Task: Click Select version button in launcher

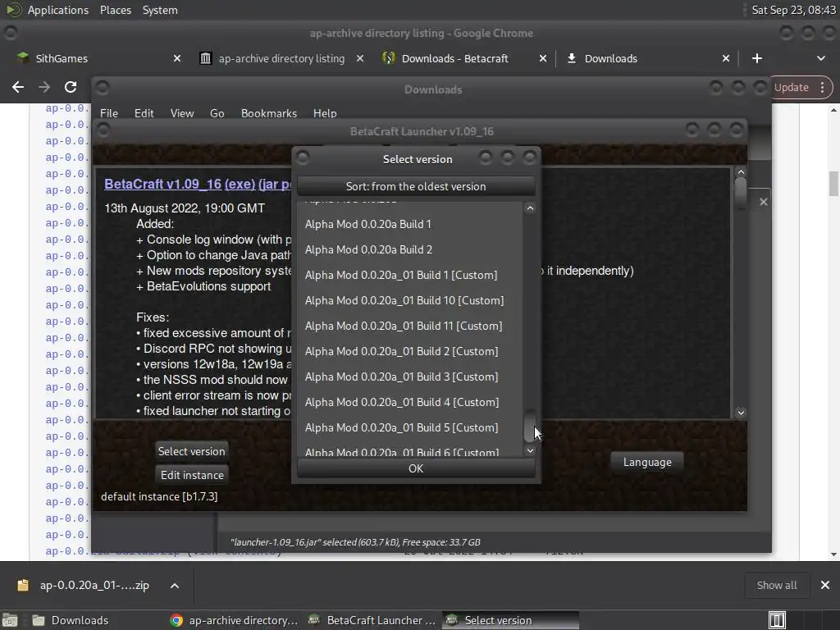Action: 191,451
